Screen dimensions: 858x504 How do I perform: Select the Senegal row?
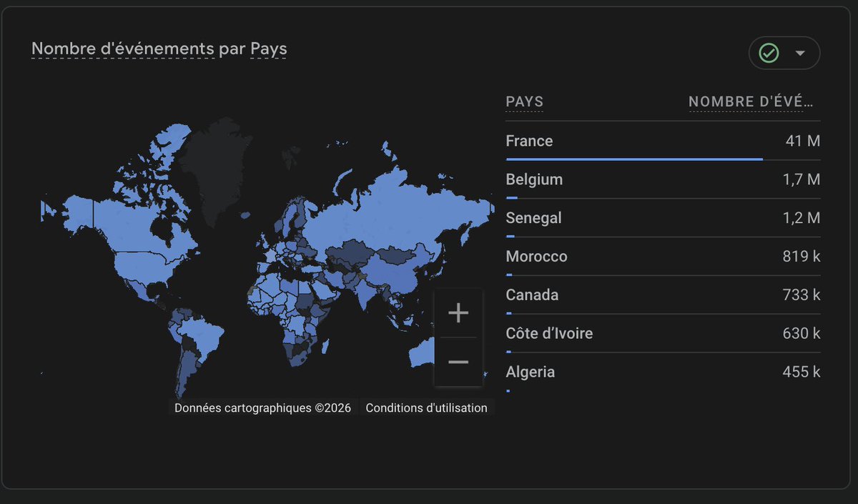pyautogui.click(x=663, y=218)
